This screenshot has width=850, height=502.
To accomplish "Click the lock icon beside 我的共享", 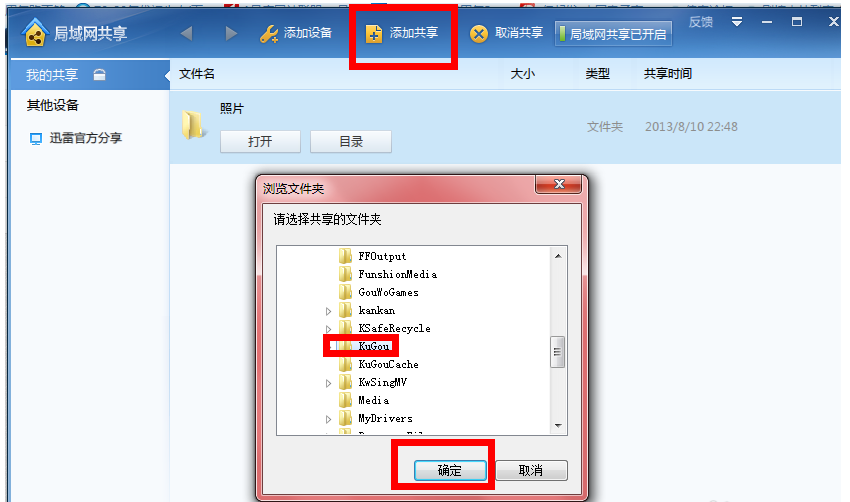I will pyautogui.click(x=99, y=75).
